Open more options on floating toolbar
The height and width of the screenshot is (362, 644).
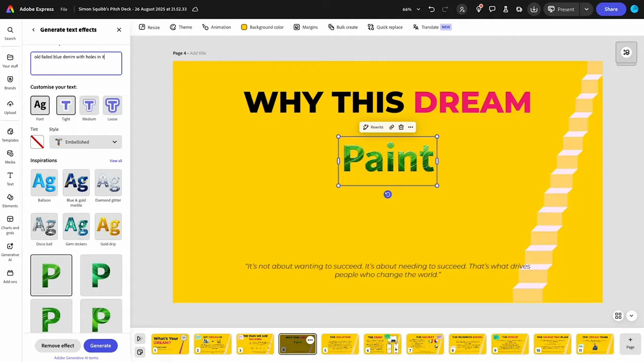[x=411, y=127]
